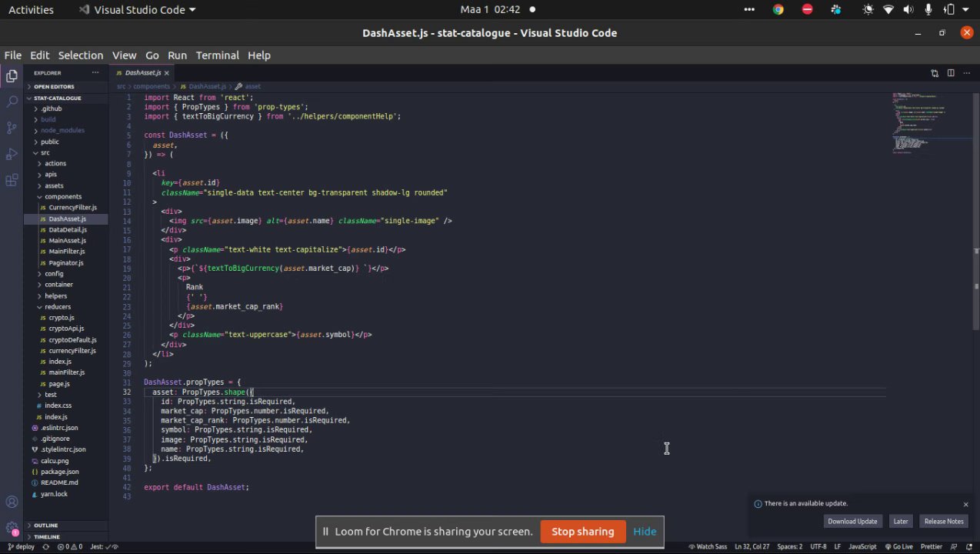Open the Explorer view in activity bar
980x554 pixels.
12,75
